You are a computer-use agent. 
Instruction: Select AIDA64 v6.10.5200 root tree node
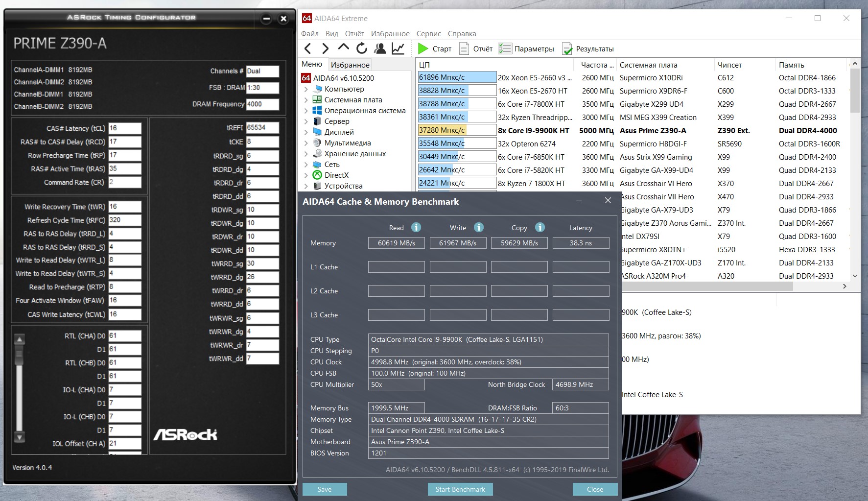click(x=344, y=78)
